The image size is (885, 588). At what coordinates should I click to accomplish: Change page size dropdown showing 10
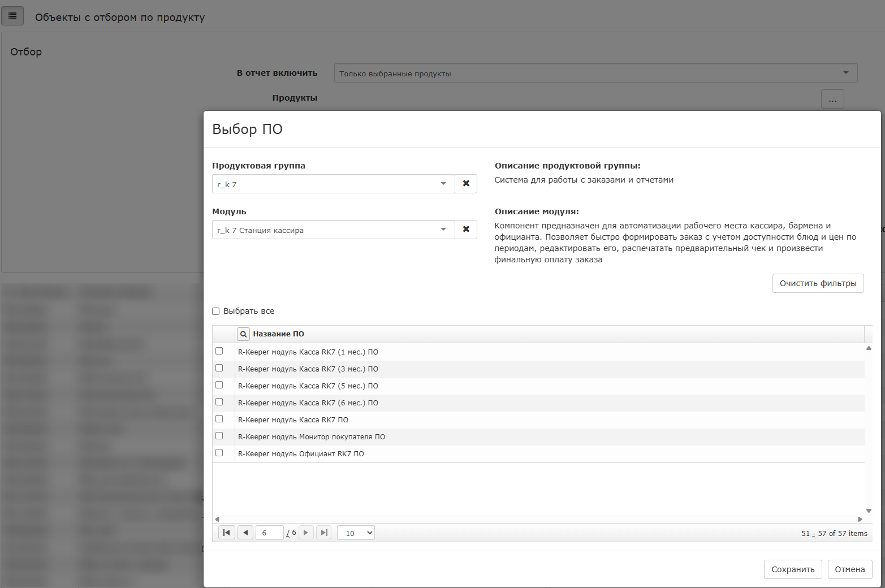356,533
